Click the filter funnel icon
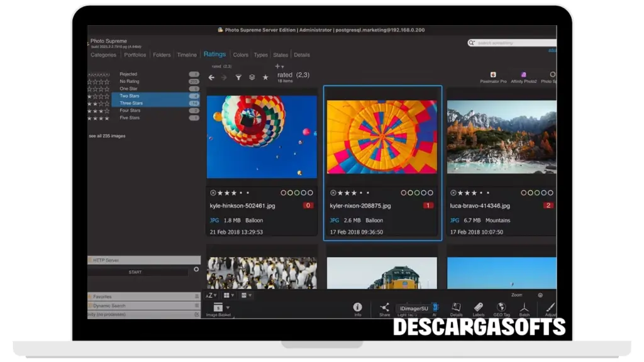Screen dimensions: 644x362 (x=238, y=77)
